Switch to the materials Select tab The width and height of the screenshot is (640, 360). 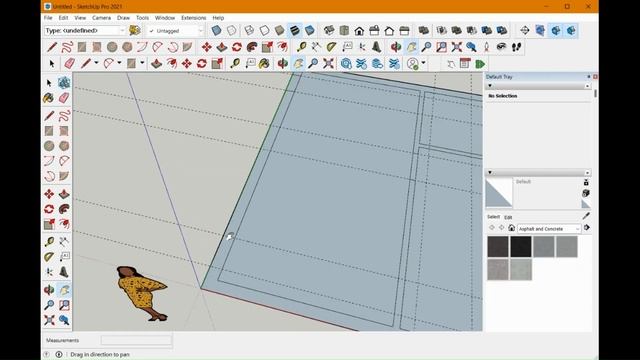493,217
